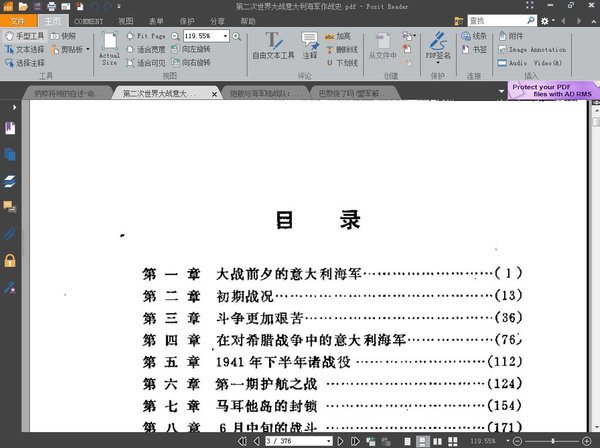Image resolution: width=600 pixels, height=448 pixels.
Task: Open the Bookmarks side panel
Action: 10,128
